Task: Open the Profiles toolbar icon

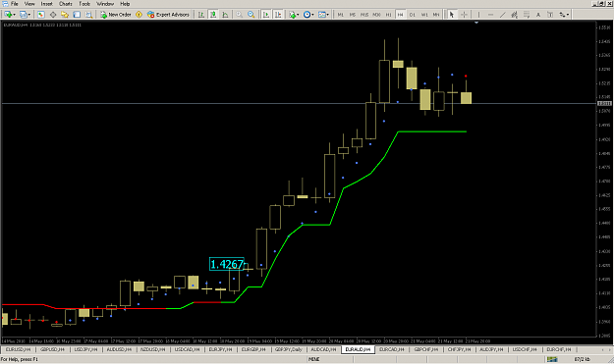Action: [24, 15]
